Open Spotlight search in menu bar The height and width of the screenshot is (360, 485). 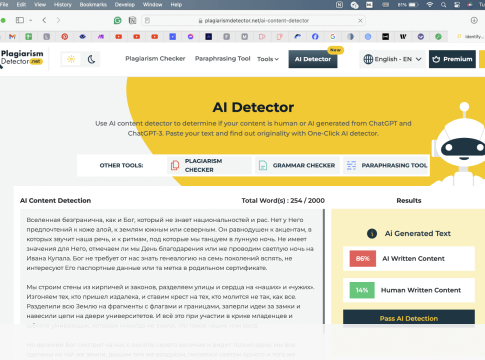[443, 5]
